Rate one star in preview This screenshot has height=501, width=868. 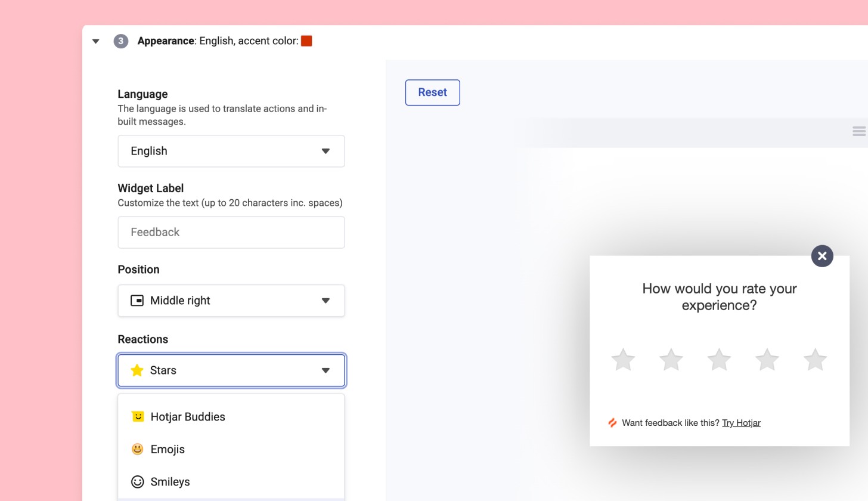pyautogui.click(x=623, y=360)
